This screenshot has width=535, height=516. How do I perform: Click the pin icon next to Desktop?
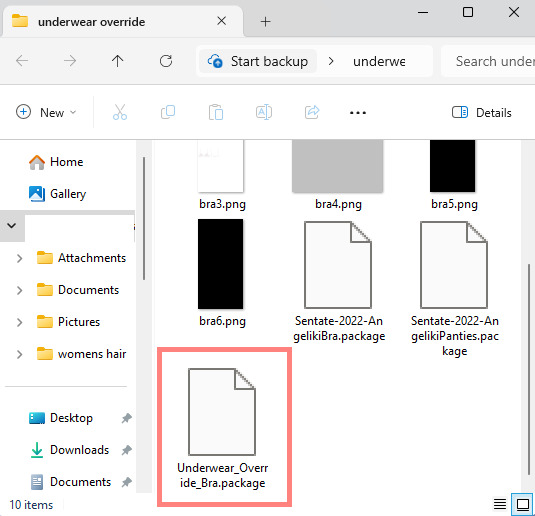pos(127,418)
